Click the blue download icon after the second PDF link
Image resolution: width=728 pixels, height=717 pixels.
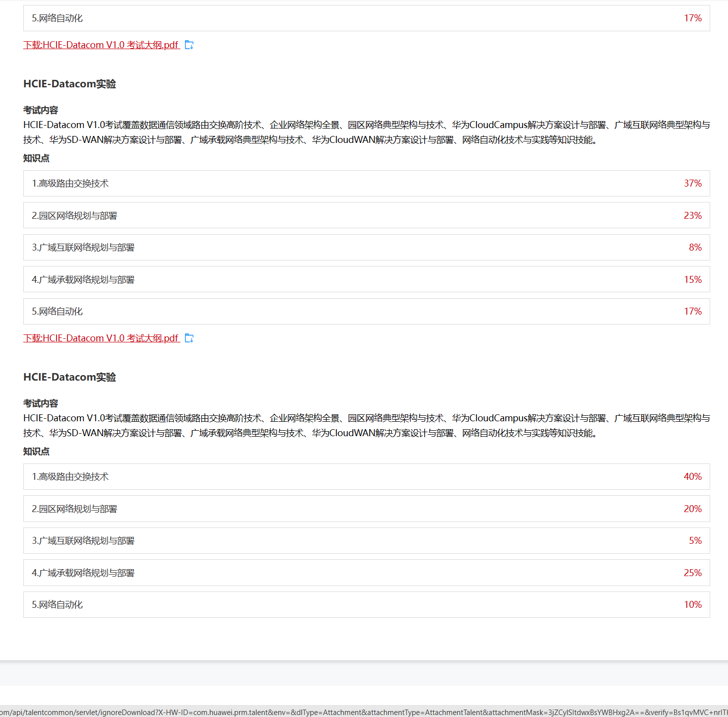coord(189,338)
